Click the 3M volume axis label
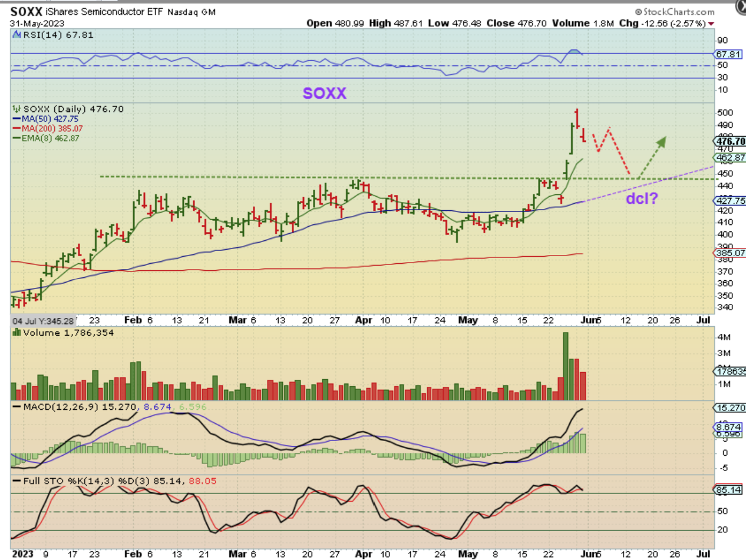 tap(725, 353)
